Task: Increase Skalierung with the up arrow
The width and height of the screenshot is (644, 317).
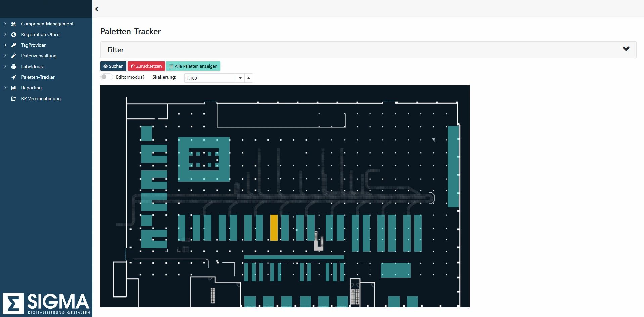Action: point(249,78)
